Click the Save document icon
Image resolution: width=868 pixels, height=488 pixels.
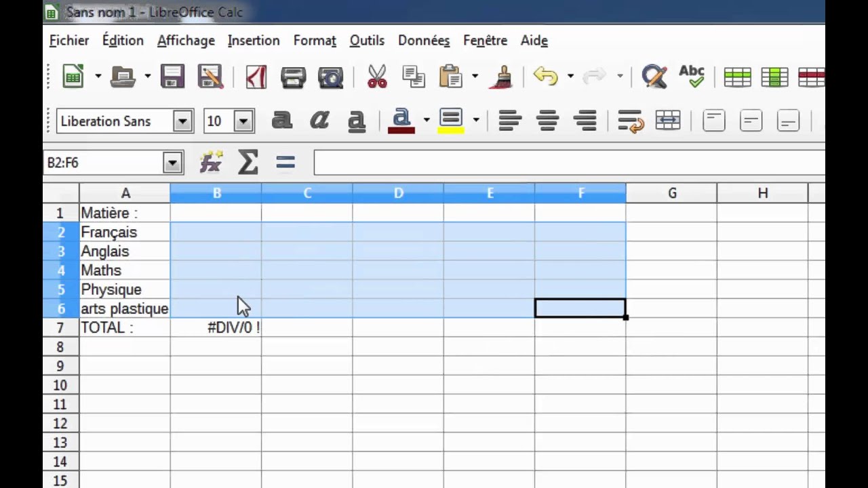click(x=172, y=77)
